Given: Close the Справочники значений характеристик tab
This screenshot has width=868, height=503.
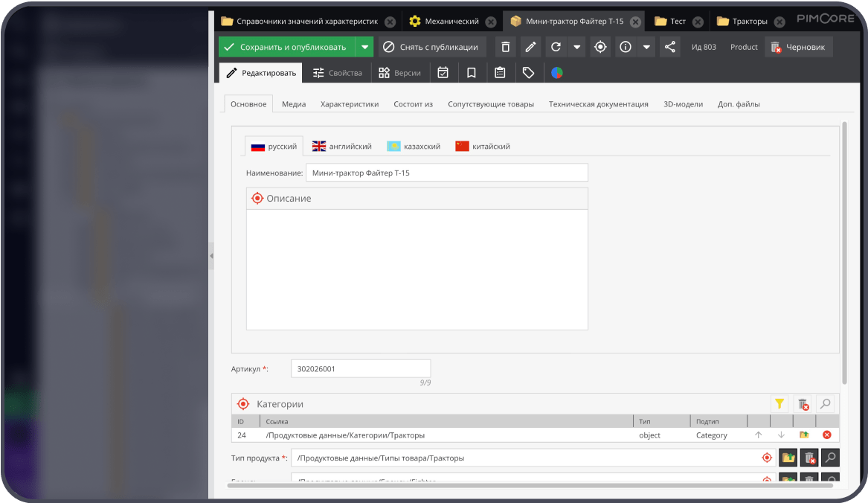Looking at the screenshot, I should [390, 22].
